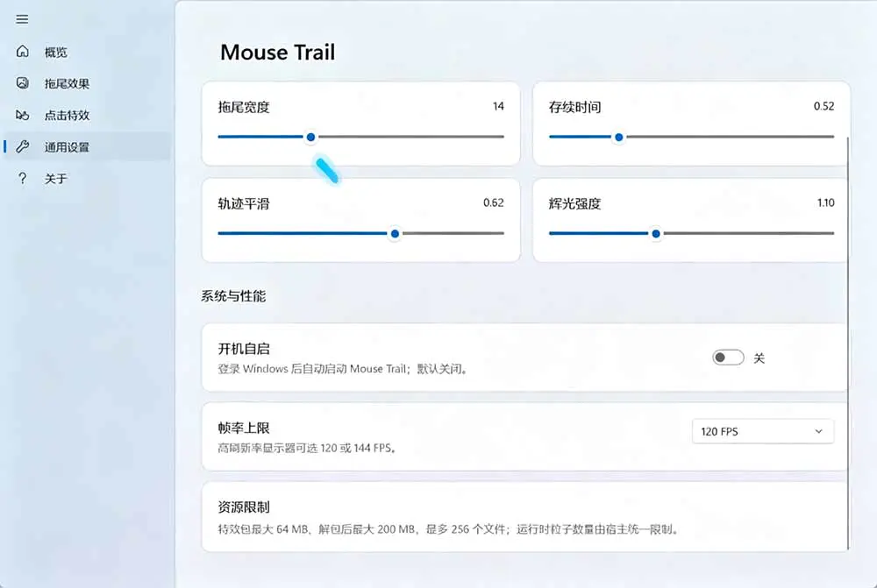877x588 pixels.
Task: Click the 高刷新率显示器可选 description text
Action: click(x=307, y=449)
